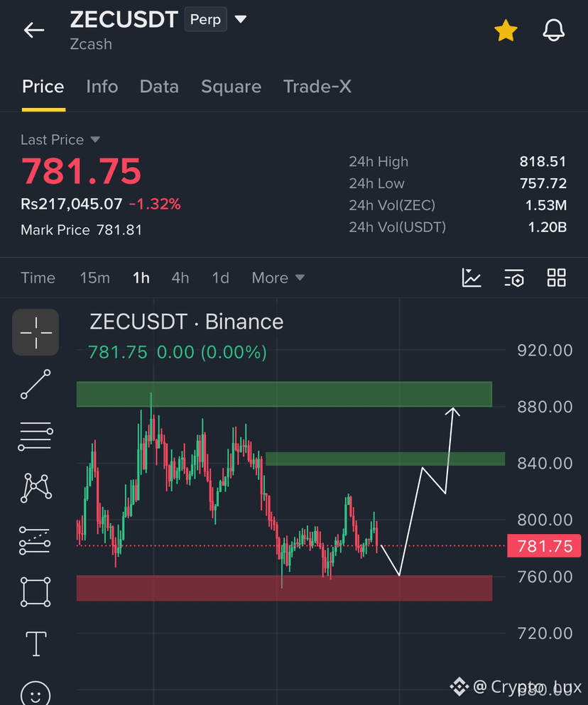Expand the ZECUSDT Perp pair dropdown

coord(241,19)
